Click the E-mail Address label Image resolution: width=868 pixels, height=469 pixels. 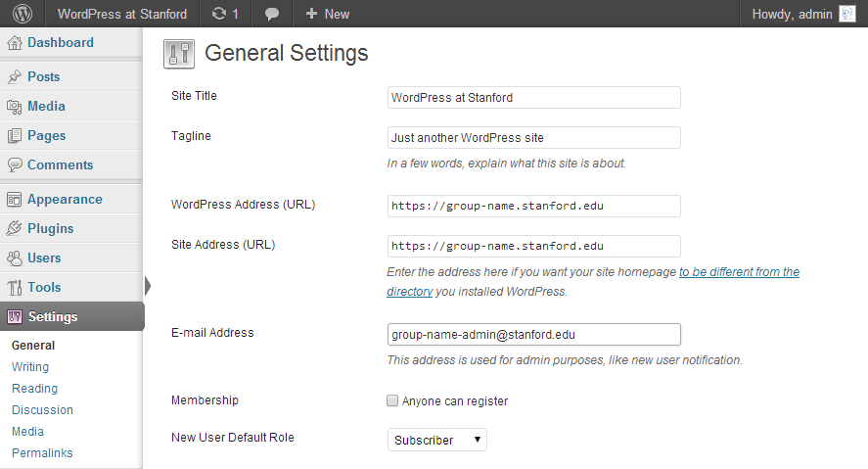coord(212,333)
